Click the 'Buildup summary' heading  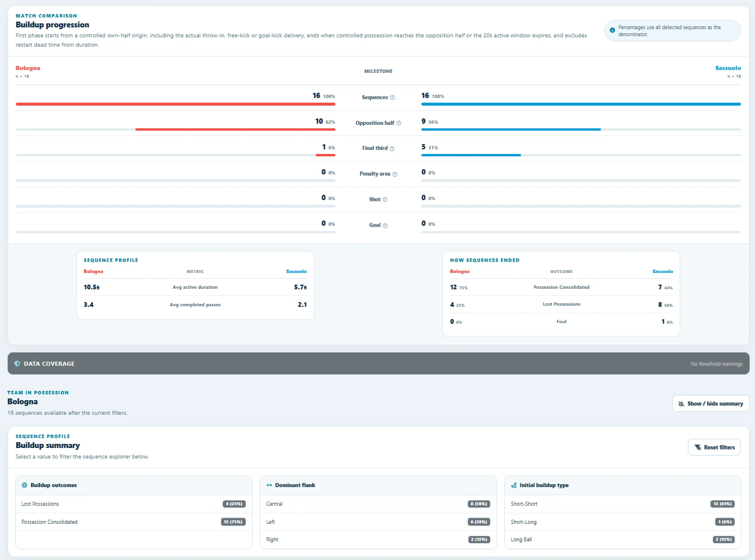click(x=48, y=446)
